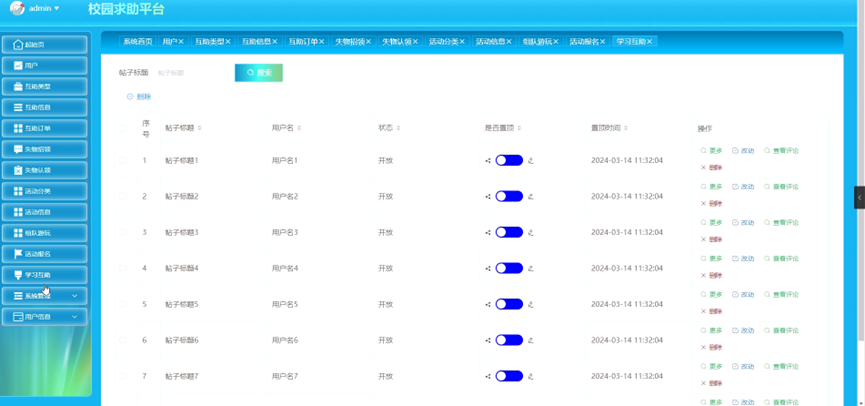Close the 互助信息 tab with its X
Viewport: 865px width, 406px height.
(275, 41)
